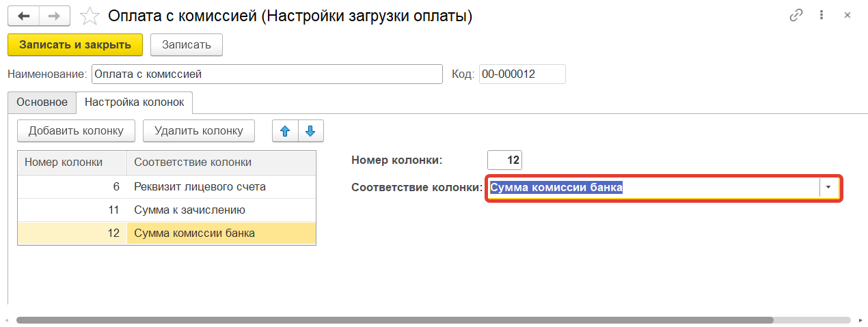The image size is (868, 327).
Task: Close the form with the X
Action: click(847, 15)
